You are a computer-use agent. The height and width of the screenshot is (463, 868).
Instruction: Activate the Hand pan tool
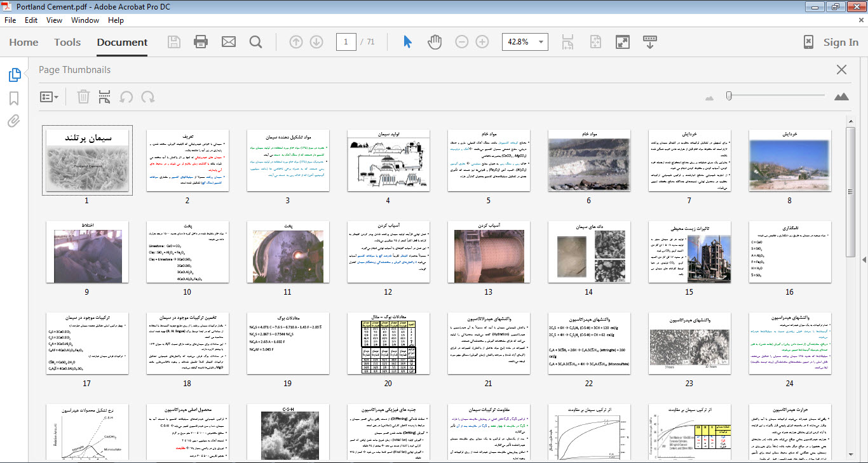(435, 42)
